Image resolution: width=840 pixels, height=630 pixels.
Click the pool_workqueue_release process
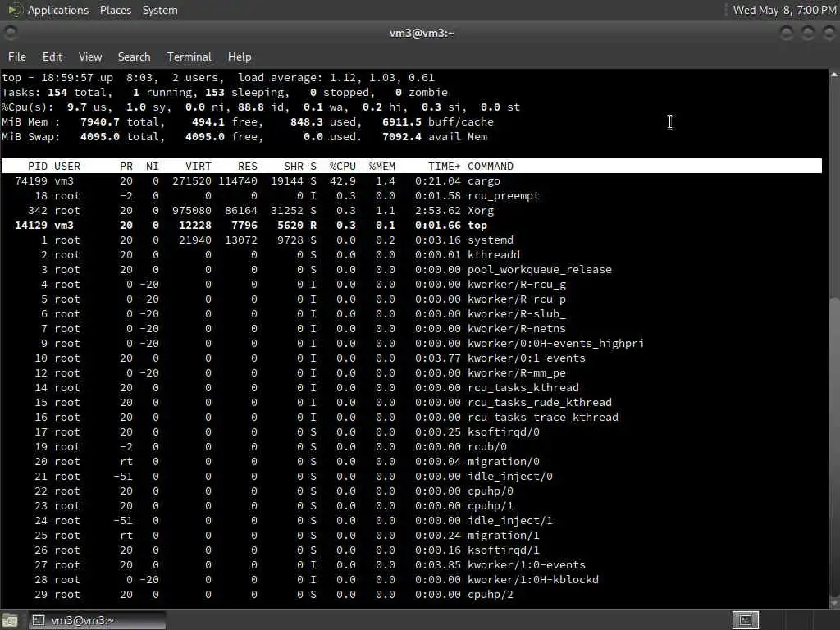[x=540, y=269]
